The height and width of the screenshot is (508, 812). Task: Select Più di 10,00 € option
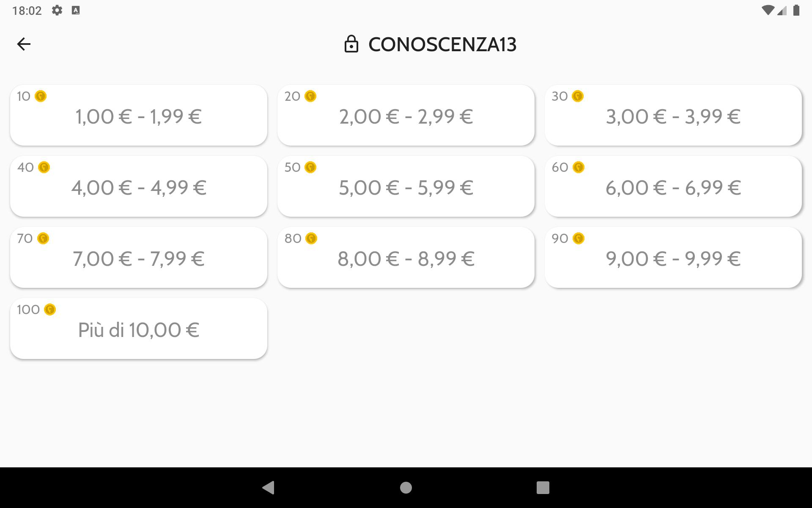point(139,329)
